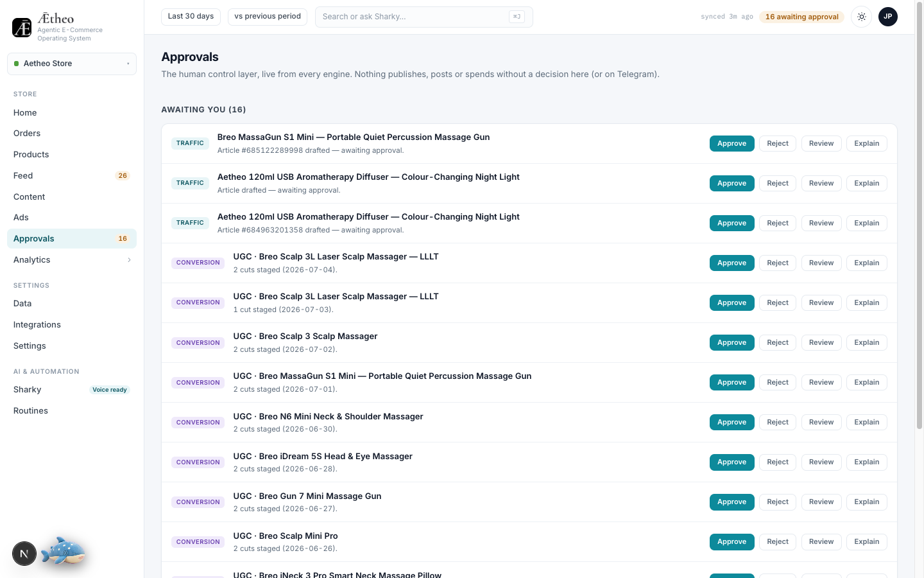Toggle light/dark theme sun icon

tap(862, 17)
